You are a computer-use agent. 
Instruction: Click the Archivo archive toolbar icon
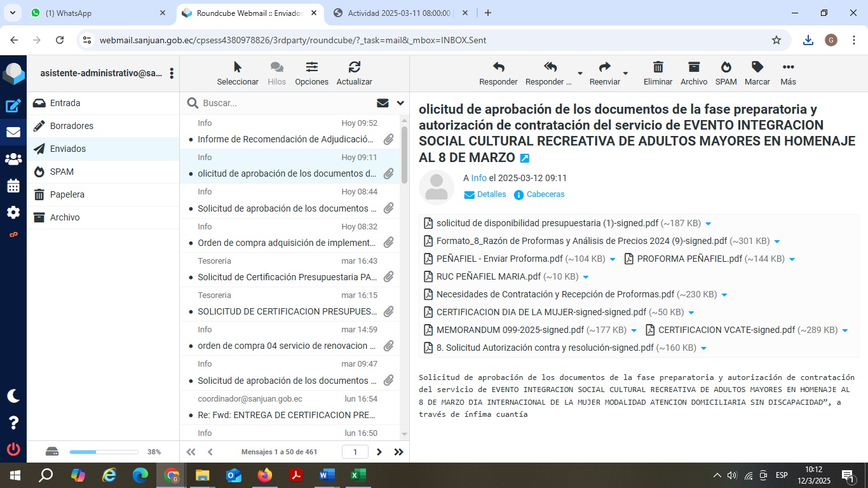point(693,67)
